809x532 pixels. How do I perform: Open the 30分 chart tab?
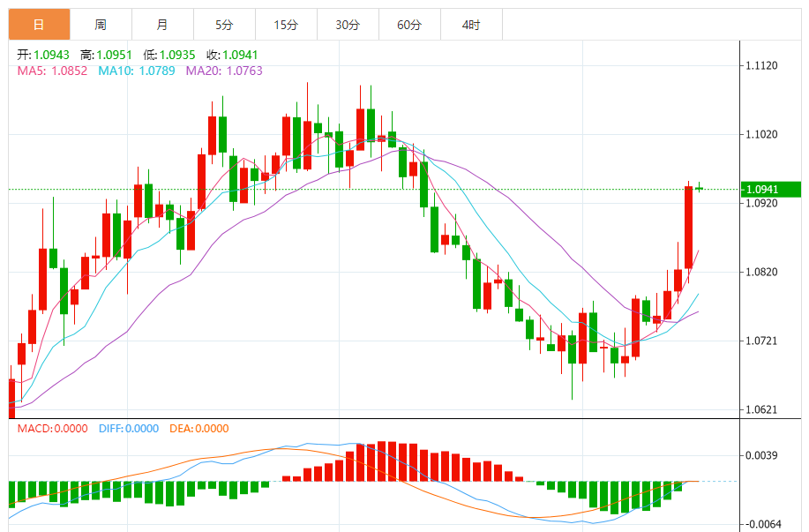pos(348,24)
